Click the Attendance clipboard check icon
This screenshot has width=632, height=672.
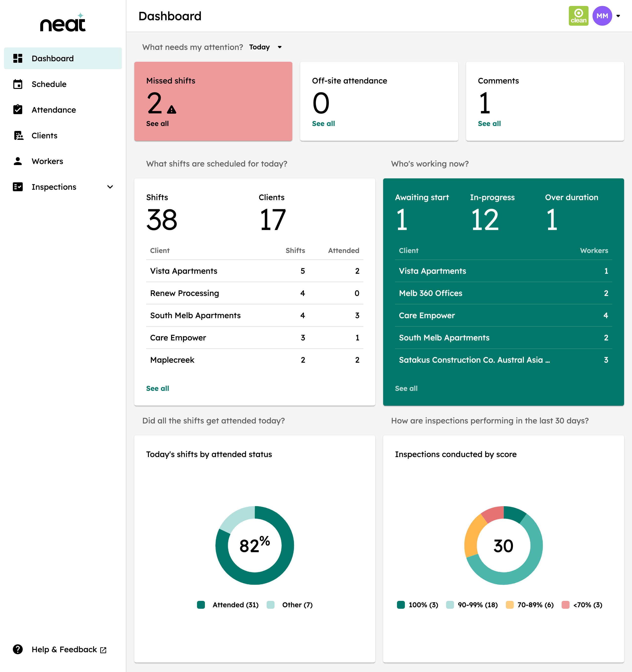point(18,109)
